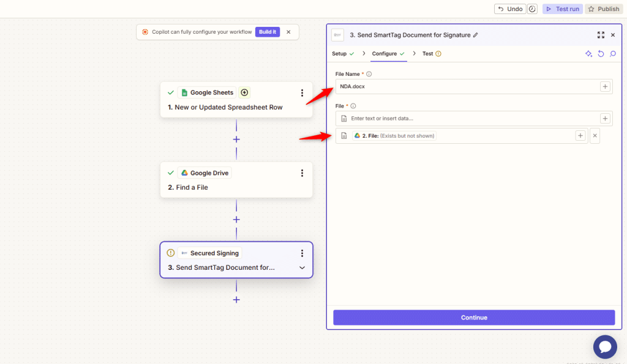Click the refresh fields icon above Configure

[601, 54]
